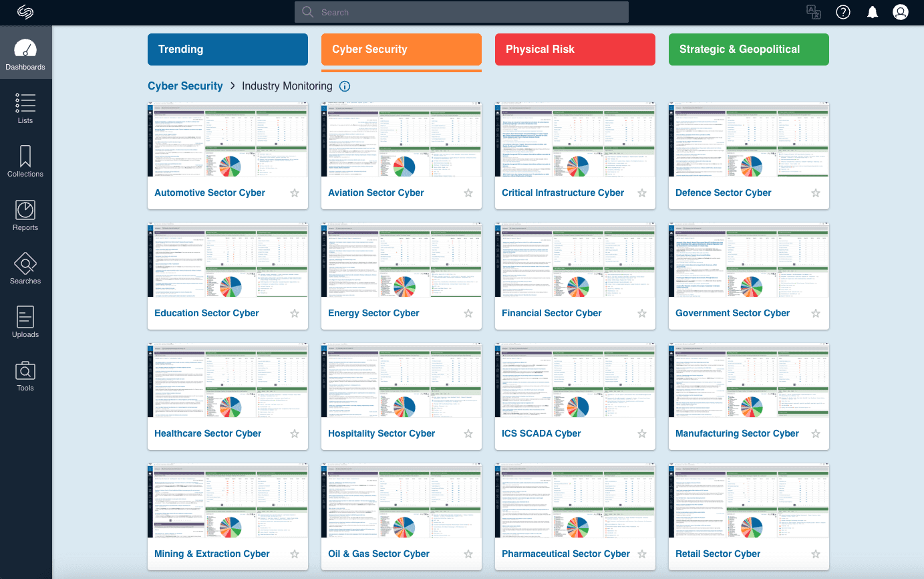Select the Cyber Security tab
Viewport: 924px width, 579px height.
tap(402, 49)
